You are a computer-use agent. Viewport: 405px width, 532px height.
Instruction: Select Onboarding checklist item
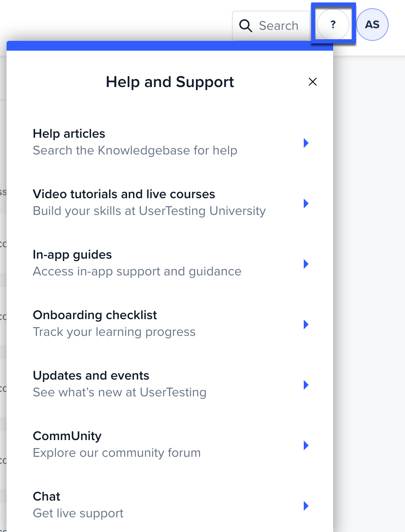coord(170,324)
